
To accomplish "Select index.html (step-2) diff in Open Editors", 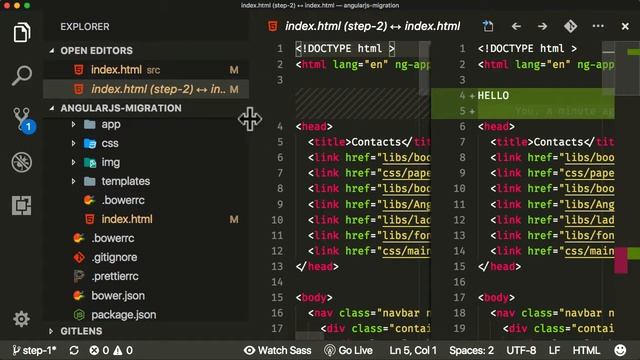I will [146, 89].
